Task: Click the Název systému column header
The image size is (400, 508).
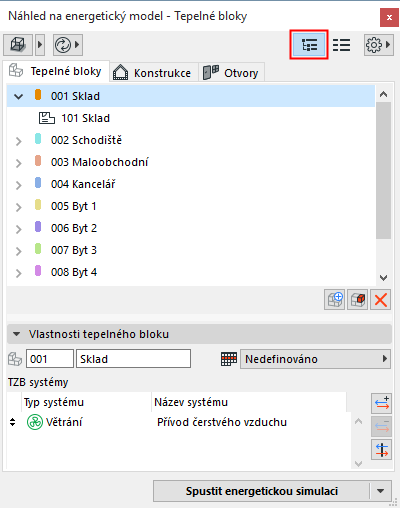Action: 249,402
